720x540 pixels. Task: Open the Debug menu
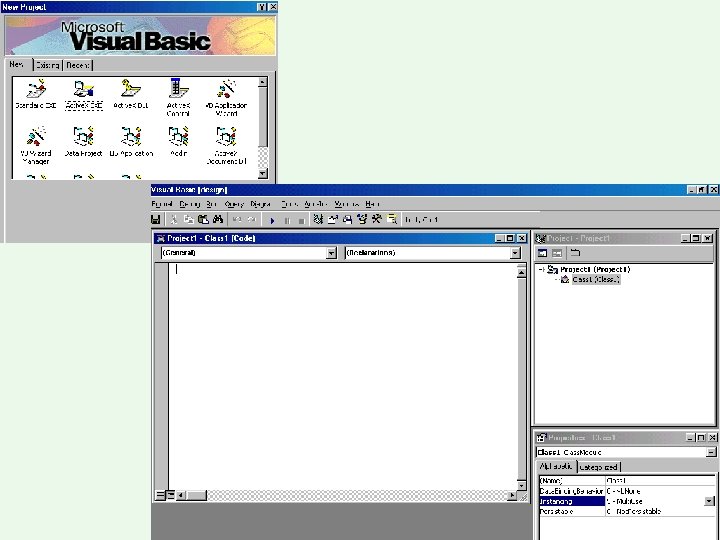tap(190, 204)
